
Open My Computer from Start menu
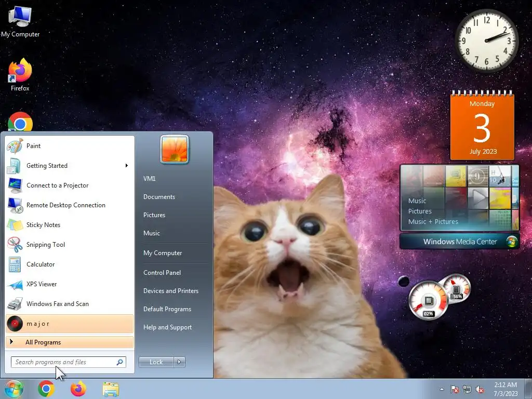(163, 253)
